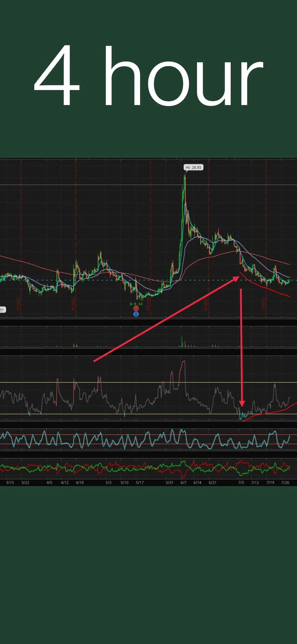Click the $-0.12 earnings value
This screenshot has width=297, height=644.
(136, 304)
